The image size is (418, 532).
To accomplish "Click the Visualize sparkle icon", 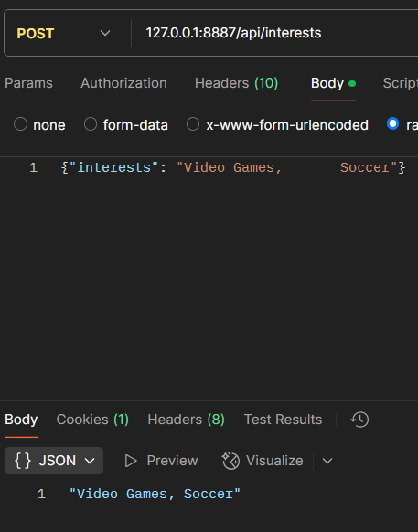I will tap(230, 461).
